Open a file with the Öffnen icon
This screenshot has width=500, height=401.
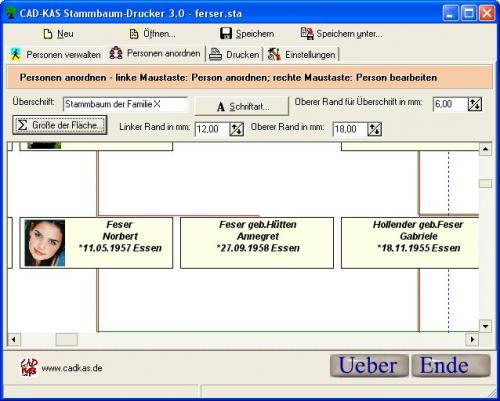(x=134, y=34)
